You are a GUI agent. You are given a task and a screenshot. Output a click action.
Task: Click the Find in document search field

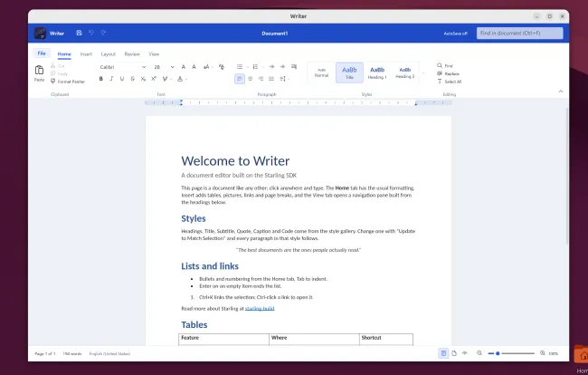coord(520,33)
